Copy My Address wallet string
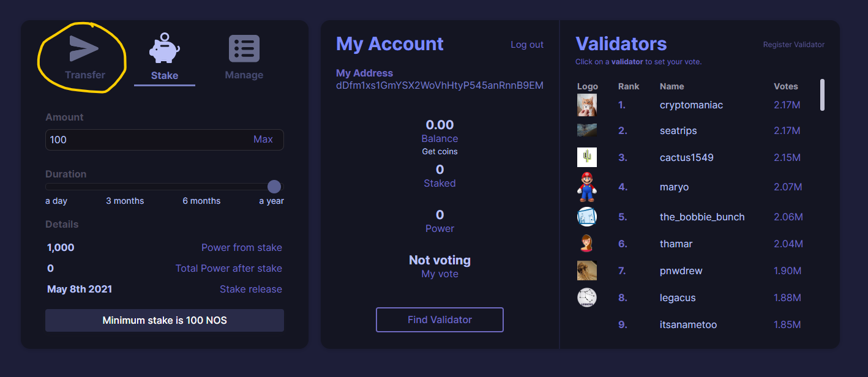868x377 pixels. [x=440, y=86]
